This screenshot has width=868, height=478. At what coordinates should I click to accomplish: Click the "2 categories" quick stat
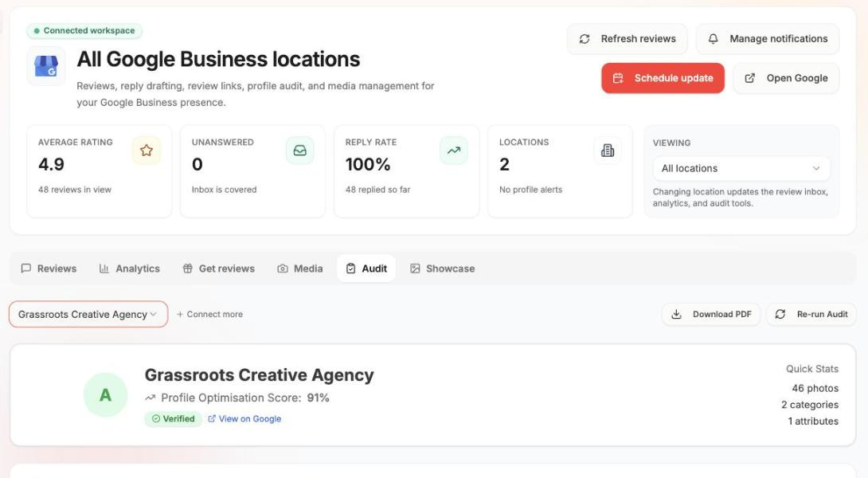click(x=810, y=405)
